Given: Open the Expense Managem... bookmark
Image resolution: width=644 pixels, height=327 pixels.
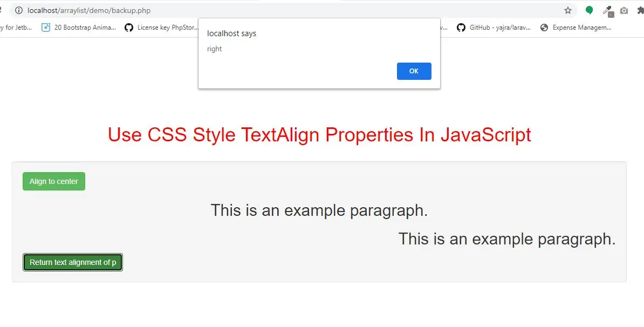Looking at the screenshot, I should pos(576,28).
